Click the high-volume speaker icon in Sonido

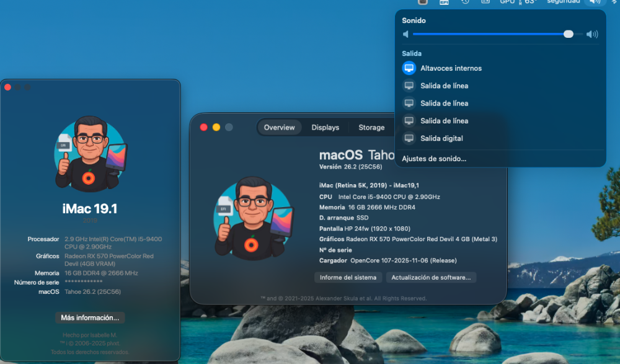[592, 35]
